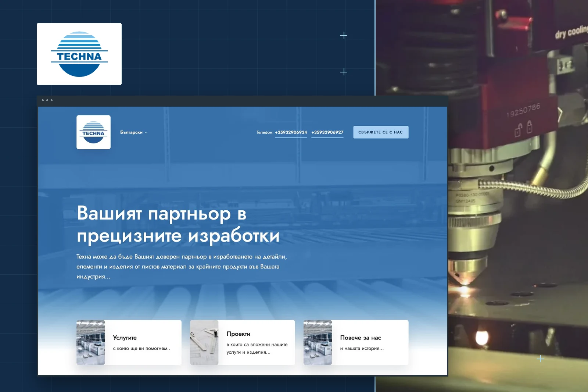Viewport: 588px width, 392px height.
Task: Click the subtitle с които ще ви помогнем..
Action: [x=141, y=348]
